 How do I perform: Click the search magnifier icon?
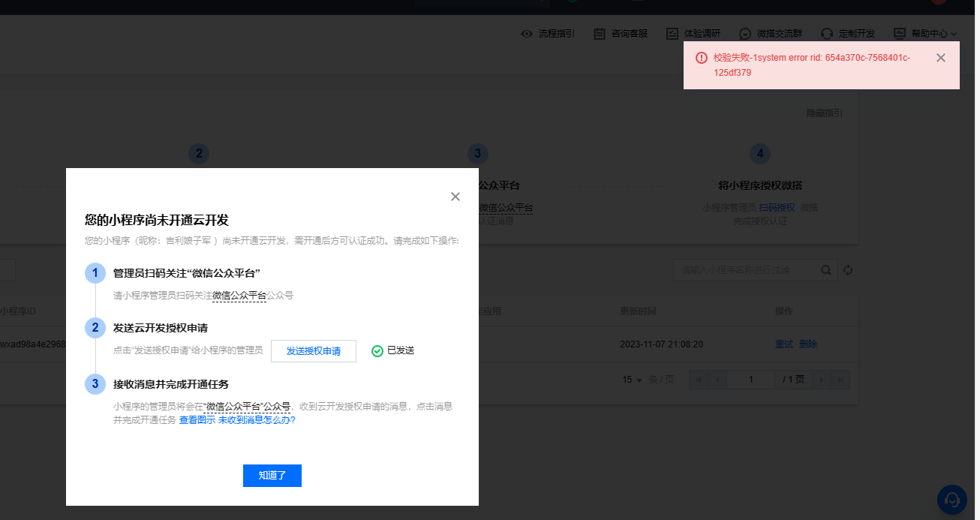(x=826, y=270)
